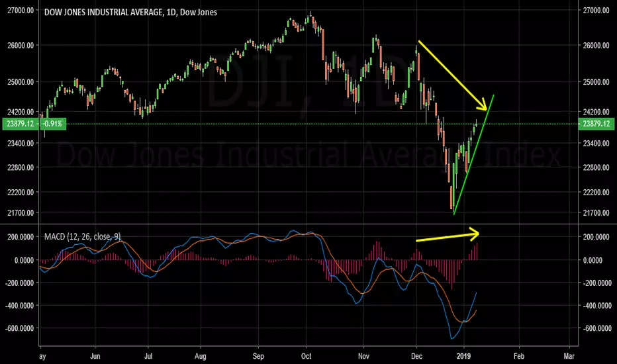The height and width of the screenshot is (364, 617).
Task: Click the Oct label on time axis
Action: [306, 356]
